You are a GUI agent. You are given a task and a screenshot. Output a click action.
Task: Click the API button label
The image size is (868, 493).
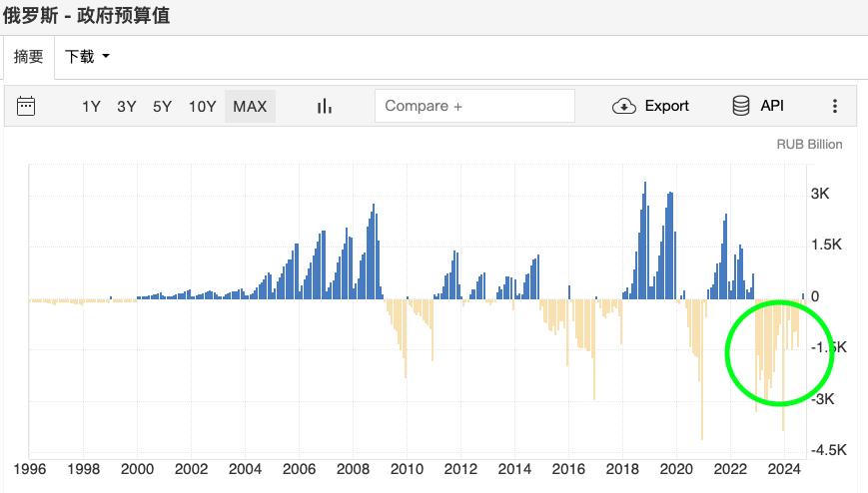(772, 106)
